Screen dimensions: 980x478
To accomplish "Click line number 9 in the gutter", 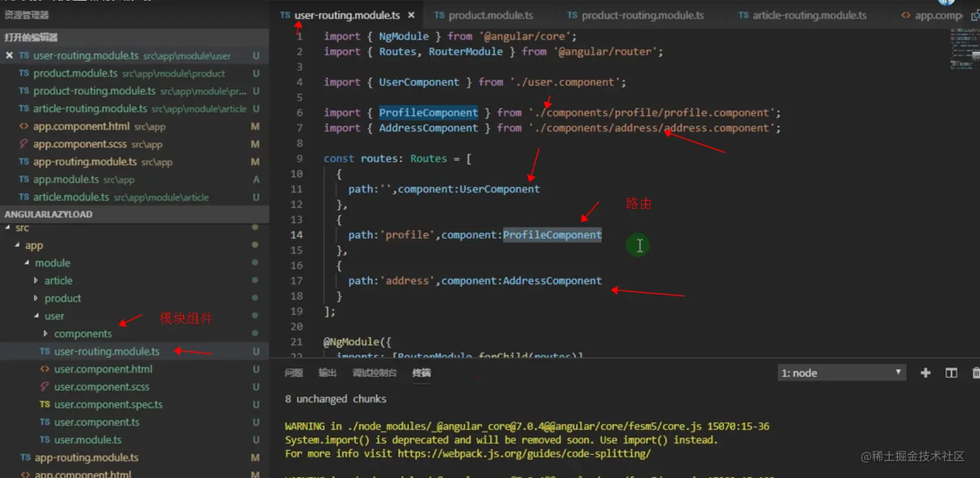I will tap(299, 159).
